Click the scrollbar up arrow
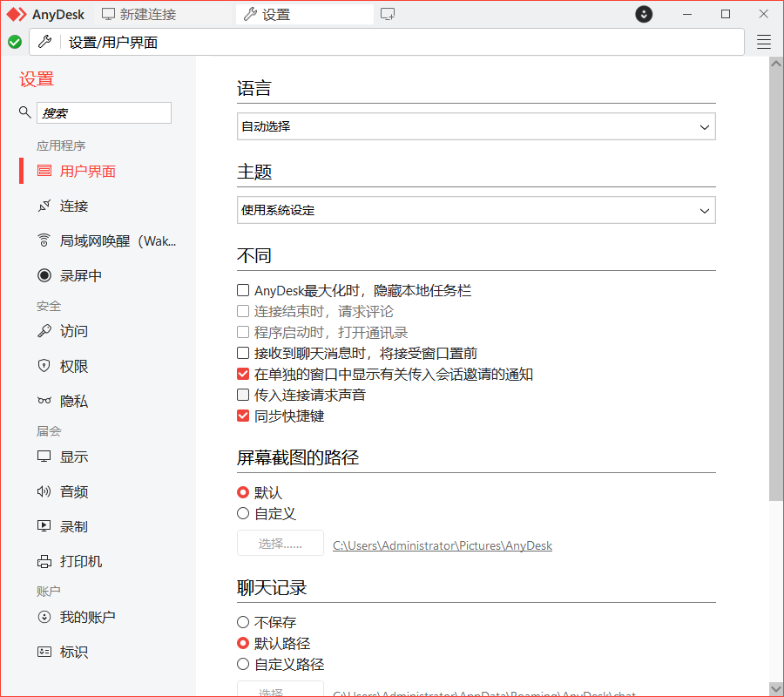The height and width of the screenshot is (697, 784). 775,64
